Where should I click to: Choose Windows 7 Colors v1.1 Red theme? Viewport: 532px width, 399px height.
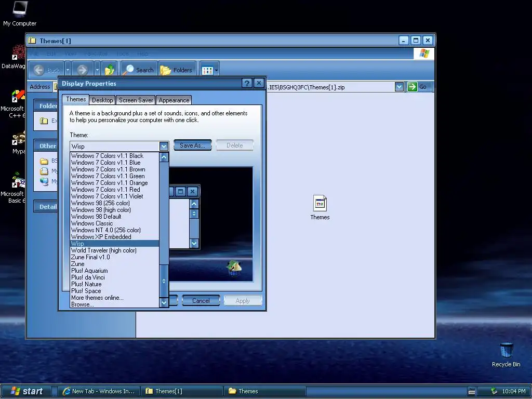114,190
